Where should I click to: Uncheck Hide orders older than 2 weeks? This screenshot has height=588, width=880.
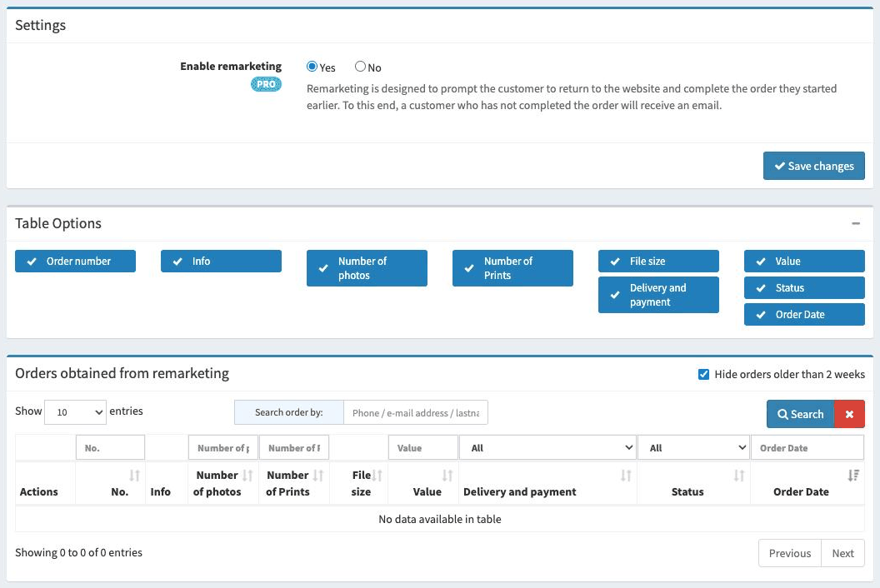(x=704, y=374)
